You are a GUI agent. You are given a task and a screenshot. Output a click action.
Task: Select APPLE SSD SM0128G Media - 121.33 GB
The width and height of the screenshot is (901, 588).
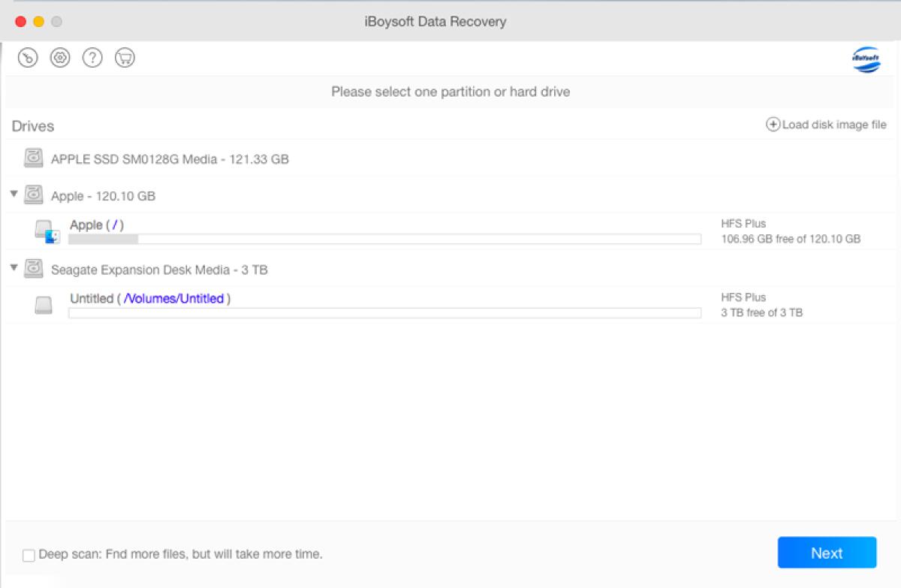pyautogui.click(x=170, y=159)
